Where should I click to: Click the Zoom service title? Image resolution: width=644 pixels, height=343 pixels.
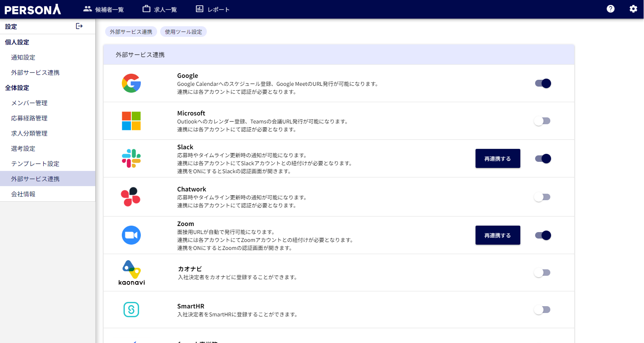(186, 224)
